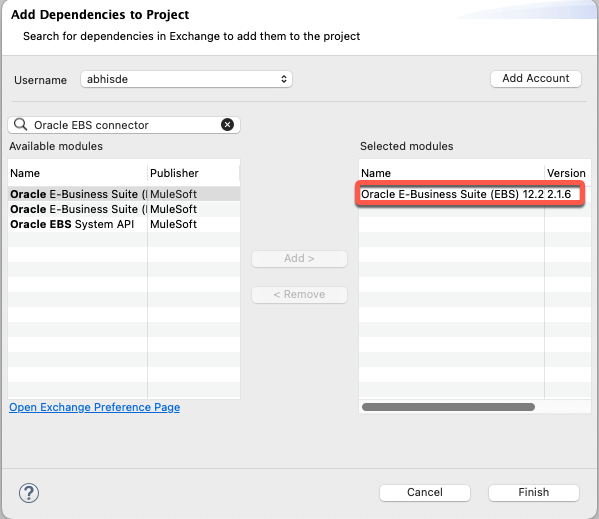Click the Add Account button
The width and height of the screenshot is (599, 519).
coord(536,78)
